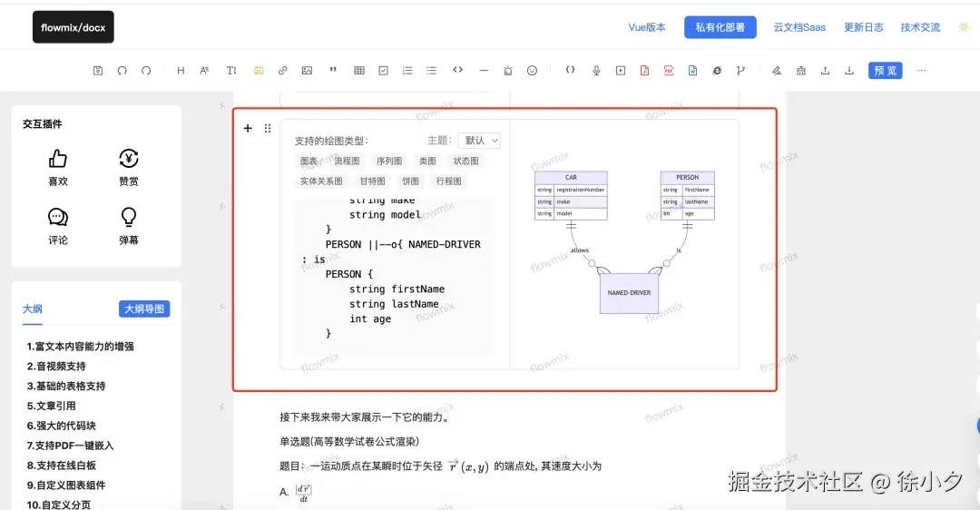
Task: Undo the last edit
Action: (122, 71)
